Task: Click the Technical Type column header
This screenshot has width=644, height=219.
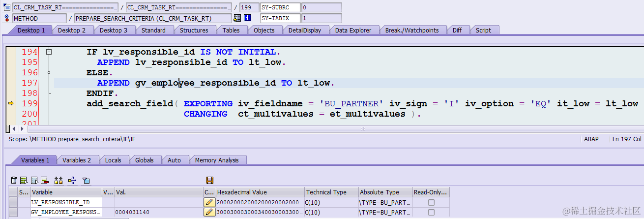Action: (x=331, y=192)
